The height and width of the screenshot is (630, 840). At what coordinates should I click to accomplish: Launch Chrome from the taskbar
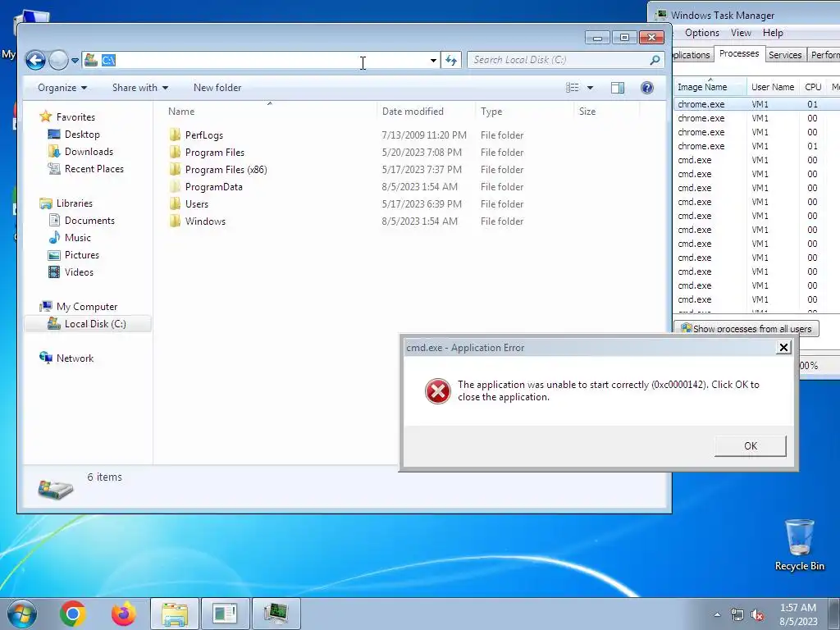click(73, 614)
